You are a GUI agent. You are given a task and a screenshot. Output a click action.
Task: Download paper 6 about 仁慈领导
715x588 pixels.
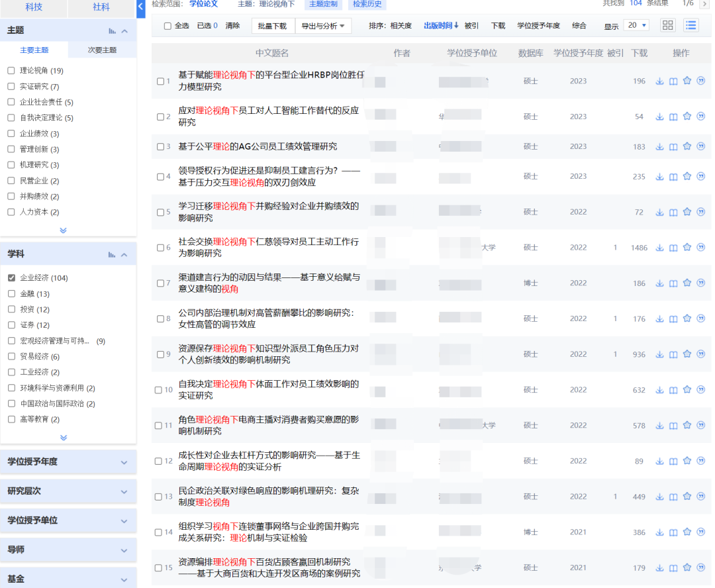(659, 248)
